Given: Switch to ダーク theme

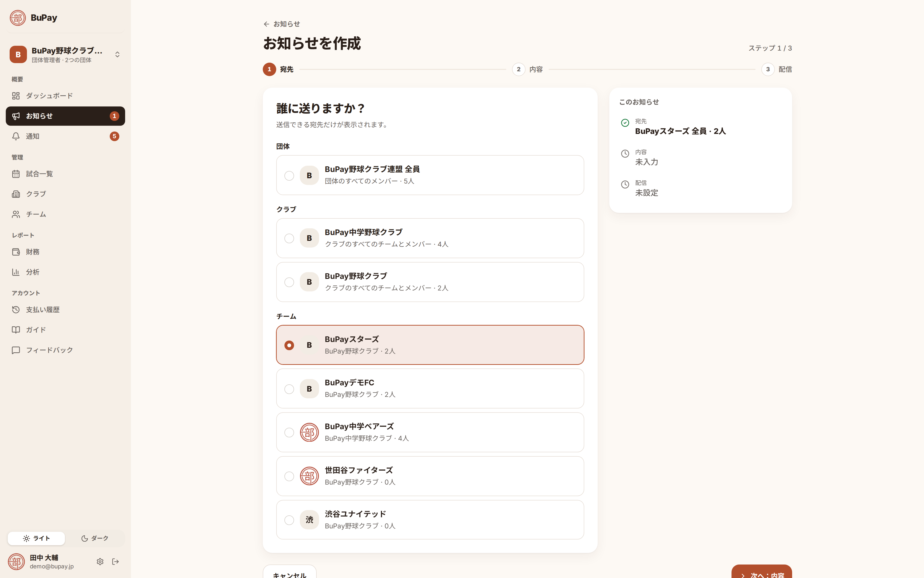Looking at the screenshot, I should click(x=95, y=538).
